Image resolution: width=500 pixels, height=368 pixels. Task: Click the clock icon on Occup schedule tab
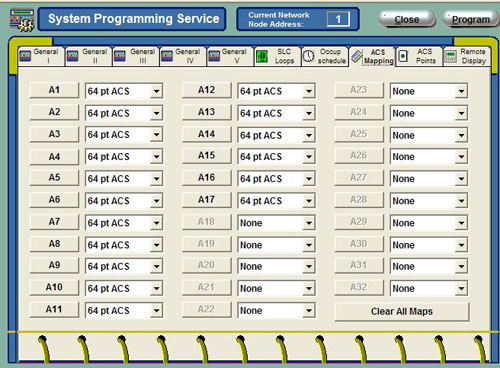309,56
